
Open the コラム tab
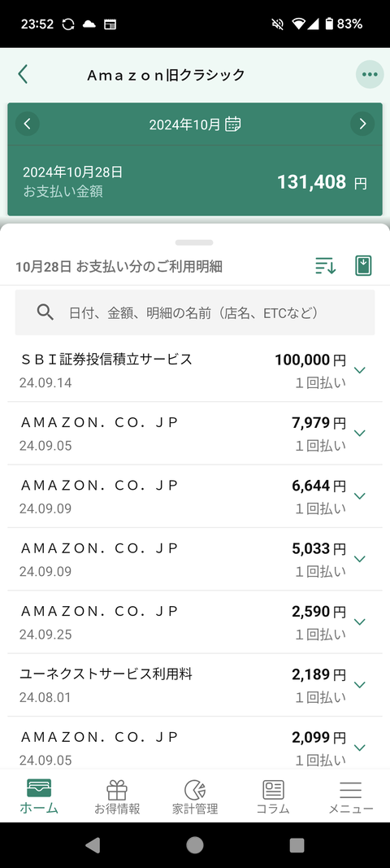pos(273,797)
